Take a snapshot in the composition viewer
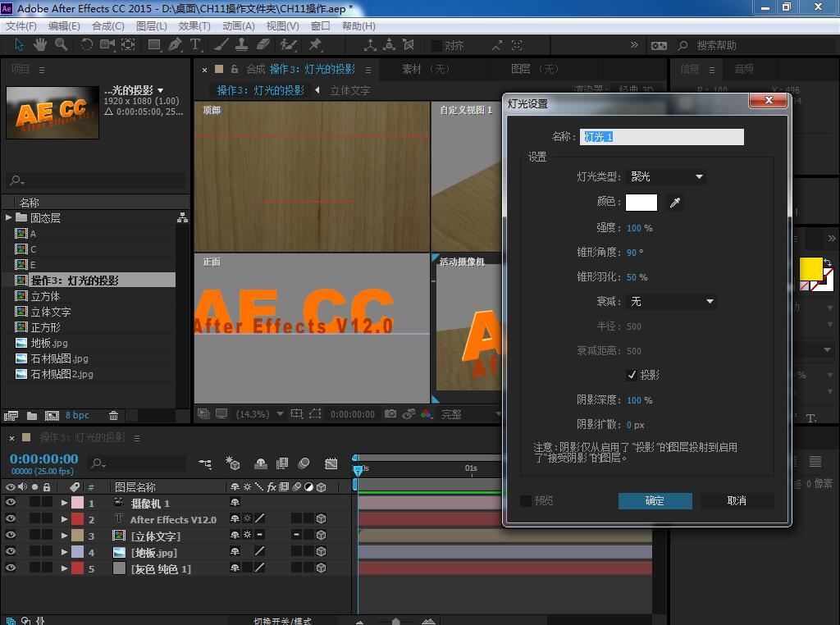The height and width of the screenshot is (625, 840). [x=390, y=414]
